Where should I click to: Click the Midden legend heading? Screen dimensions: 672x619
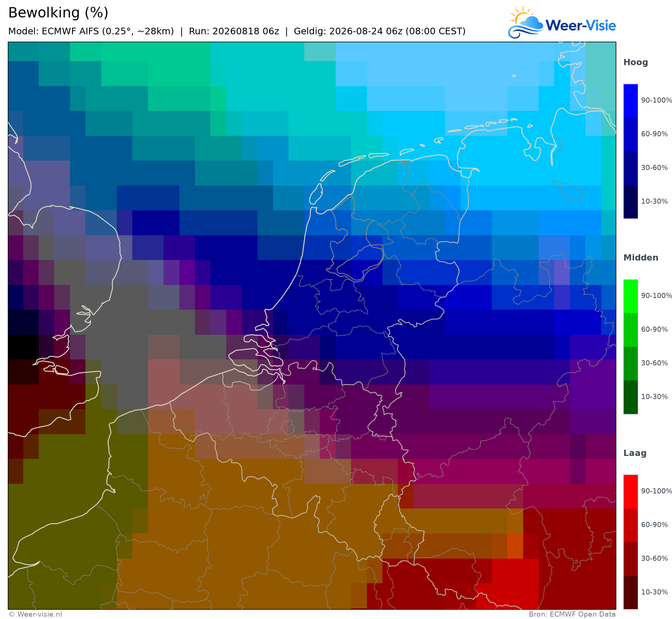tap(641, 258)
